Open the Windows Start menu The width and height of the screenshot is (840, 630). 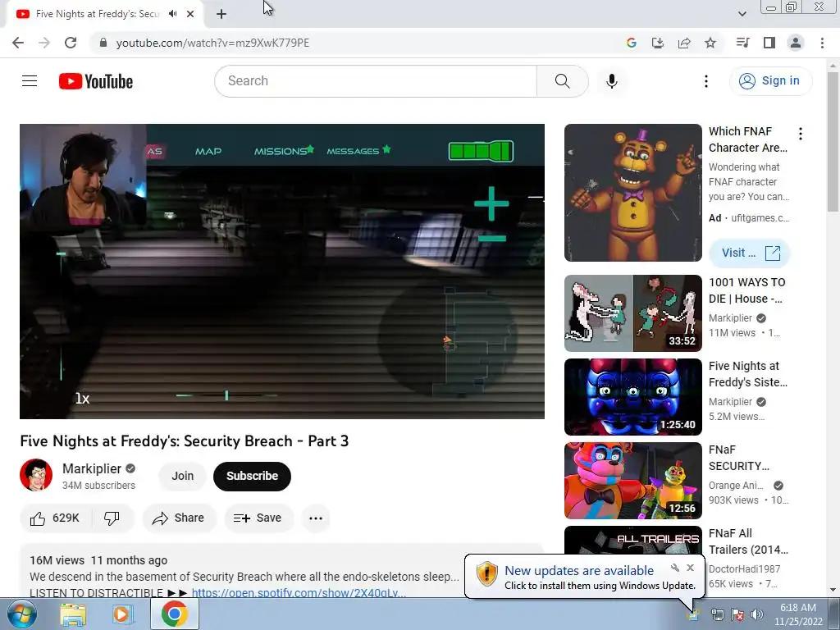[21, 614]
